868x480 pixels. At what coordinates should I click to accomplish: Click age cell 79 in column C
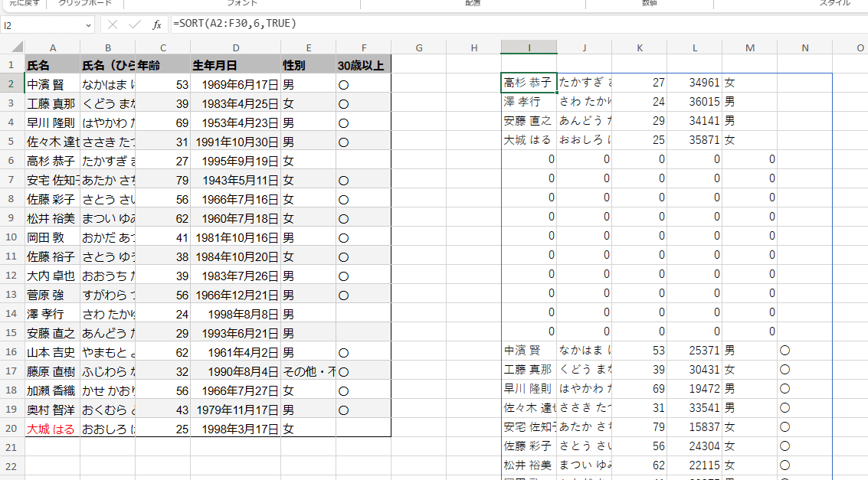coord(162,180)
